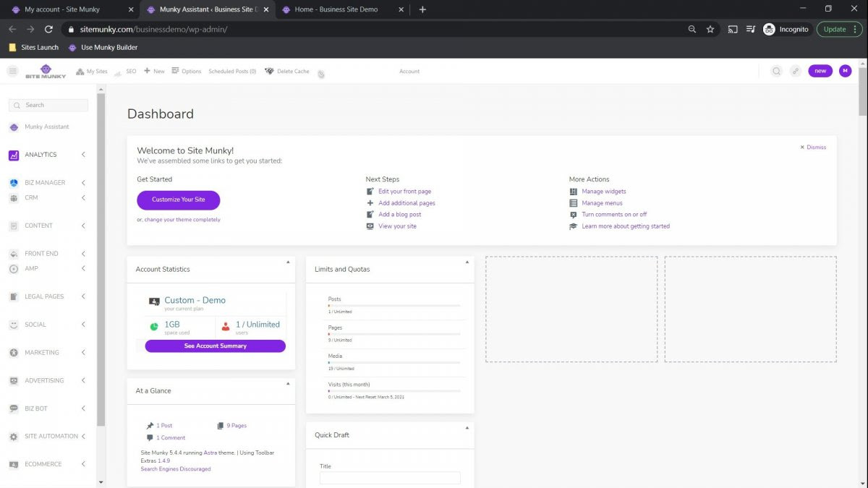Dismiss the welcome panel
This screenshot has height=488, width=868.
[x=813, y=147]
